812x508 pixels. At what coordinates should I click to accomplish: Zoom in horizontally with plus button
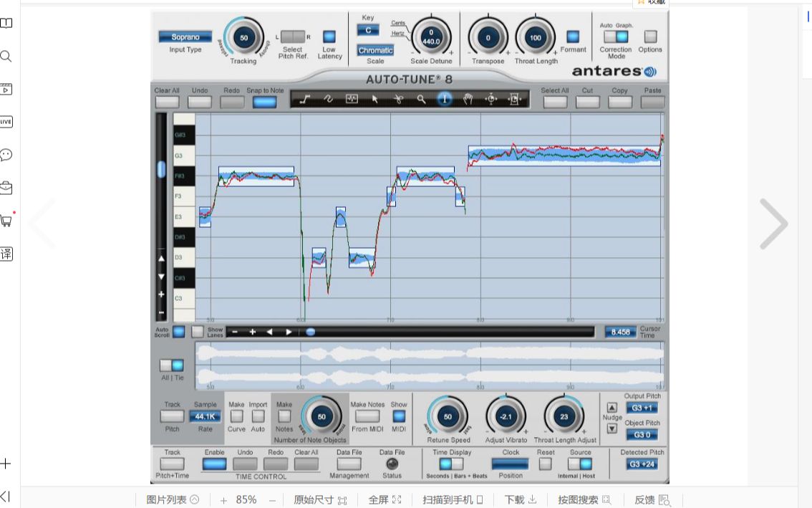[252, 332]
